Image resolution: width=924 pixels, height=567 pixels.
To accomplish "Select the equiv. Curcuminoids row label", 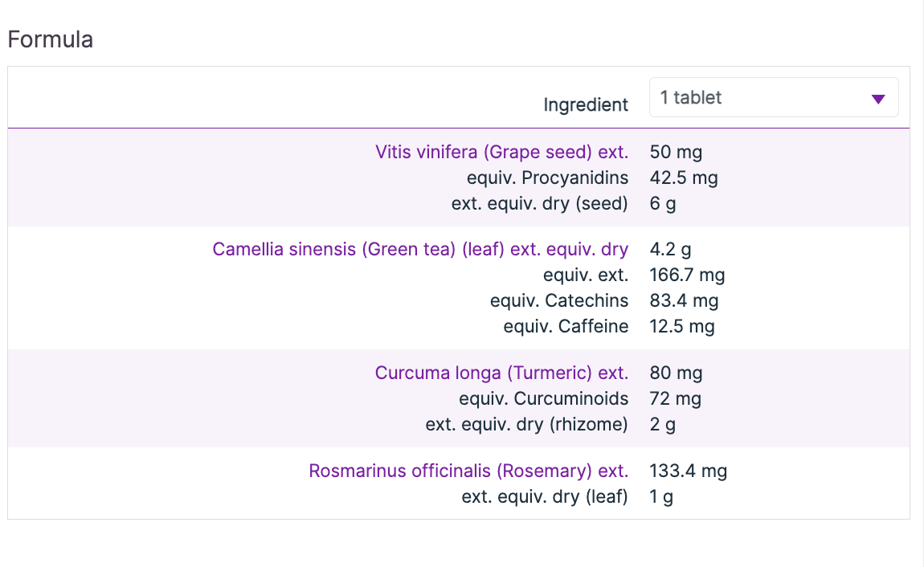I will [x=543, y=399].
